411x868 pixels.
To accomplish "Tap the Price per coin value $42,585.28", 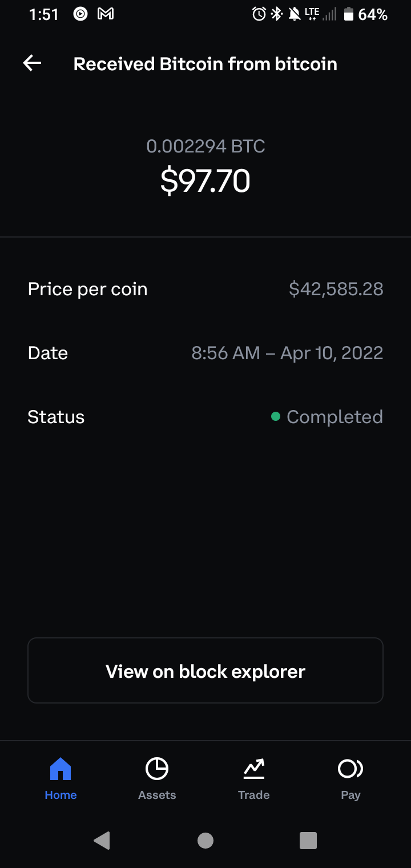I will 336,289.
